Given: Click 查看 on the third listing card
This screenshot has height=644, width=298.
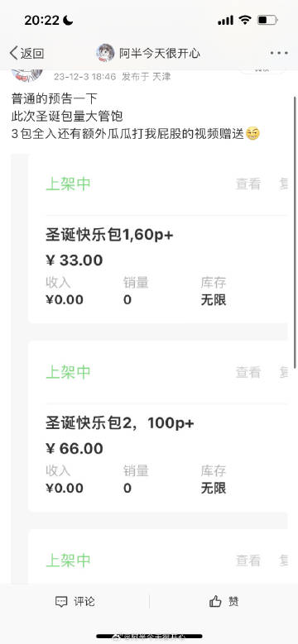Looking at the screenshot, I should (248, 561).
